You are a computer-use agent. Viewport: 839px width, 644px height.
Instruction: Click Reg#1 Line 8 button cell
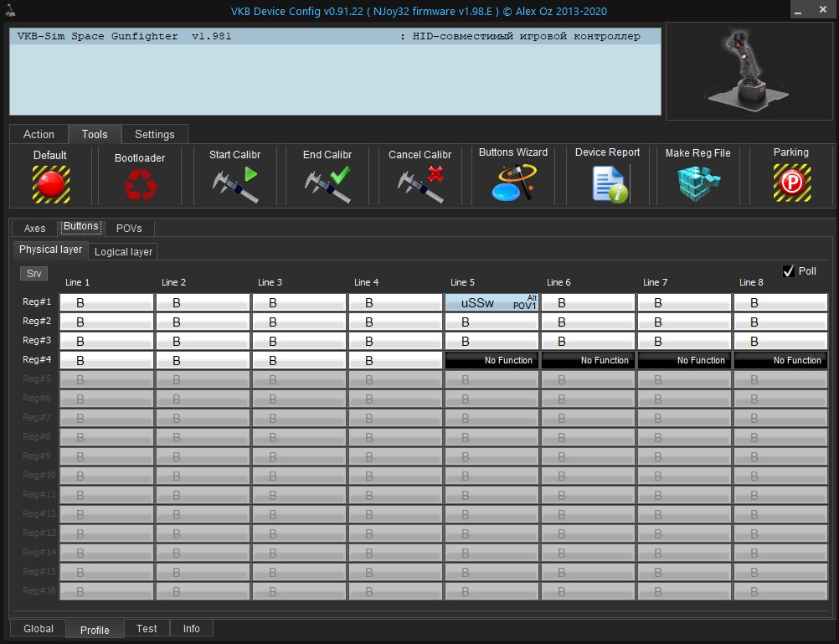[780, 303]
